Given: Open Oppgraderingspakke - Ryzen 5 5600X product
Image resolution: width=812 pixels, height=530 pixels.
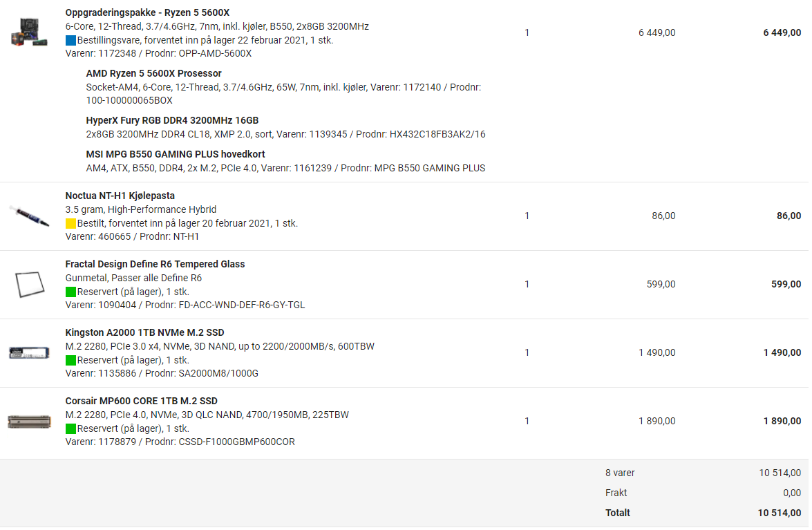Looking at the screenshot, I should click(147, 12).
